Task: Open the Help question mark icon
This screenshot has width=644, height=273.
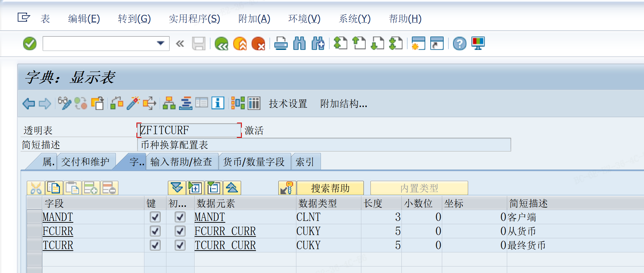Action: (460, 44)
